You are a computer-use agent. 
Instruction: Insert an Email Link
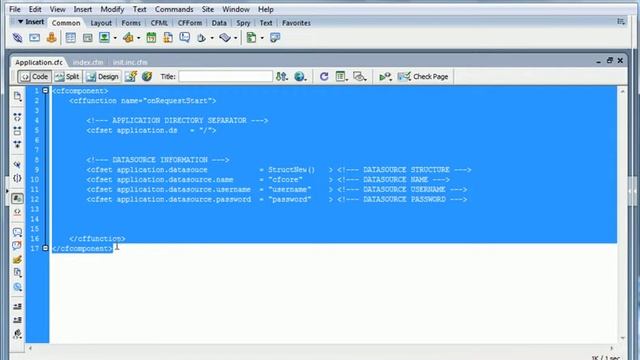pyautogui.click(x=34, y=38)
